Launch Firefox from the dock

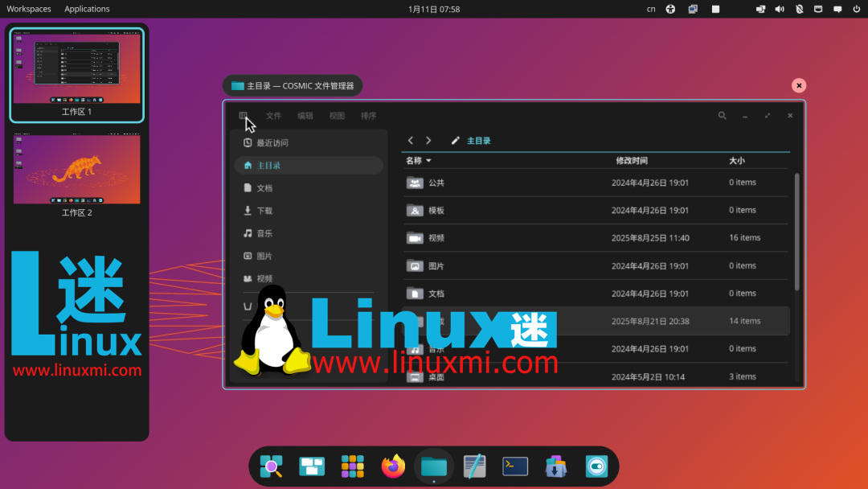(393, 466)
